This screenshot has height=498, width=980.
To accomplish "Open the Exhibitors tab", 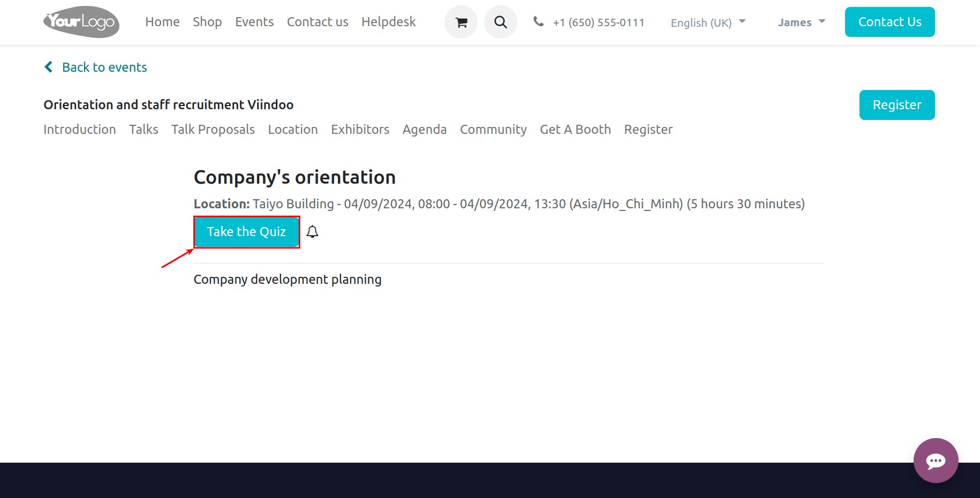I will pos(360,130).
